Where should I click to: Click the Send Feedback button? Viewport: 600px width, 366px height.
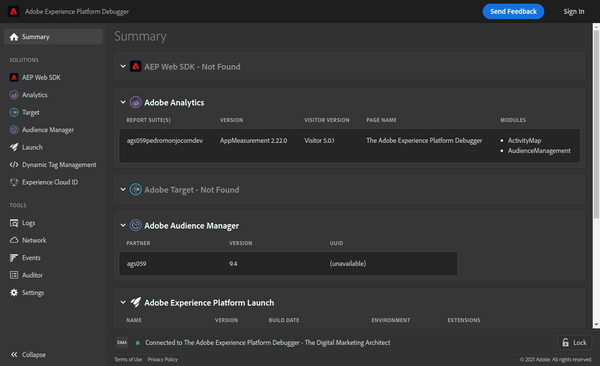point(513,11)
